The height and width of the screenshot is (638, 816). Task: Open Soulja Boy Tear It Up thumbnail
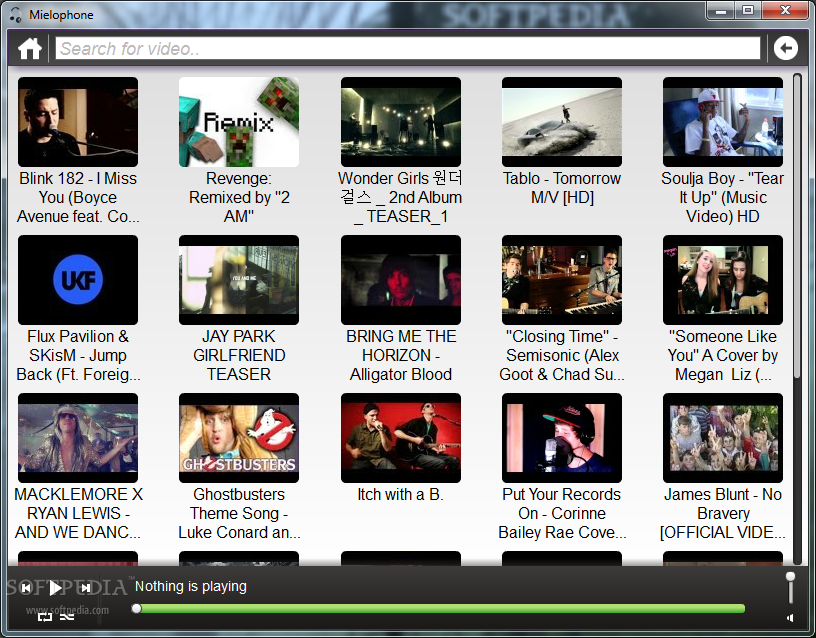click(x=723, y=122)
